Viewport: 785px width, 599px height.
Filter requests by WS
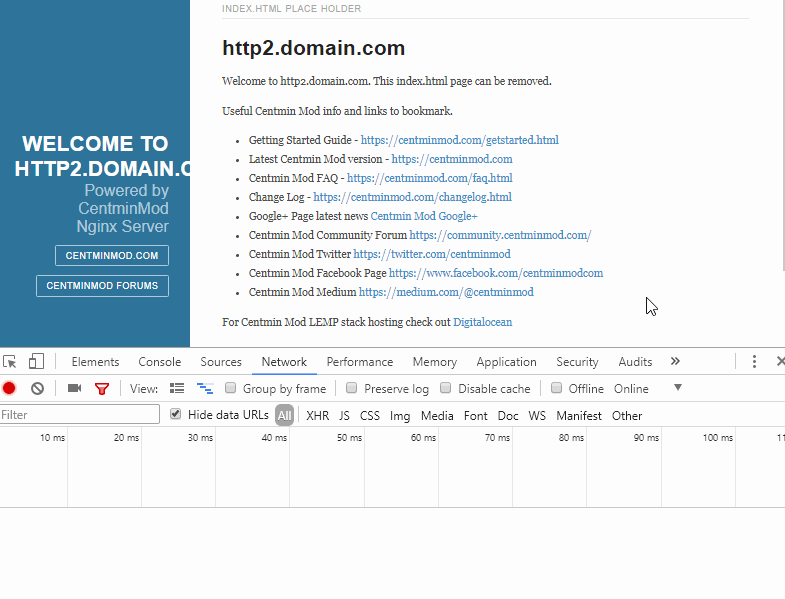[x=537, y=416]
